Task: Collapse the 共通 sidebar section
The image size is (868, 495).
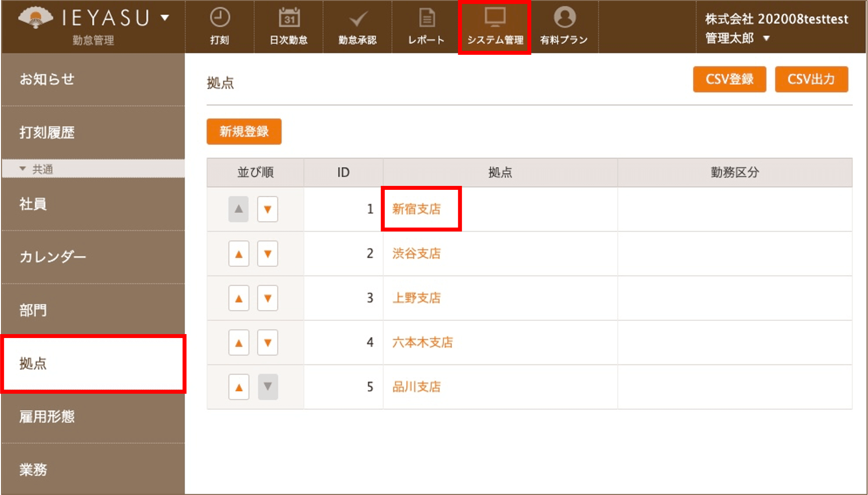Action: 93,169
